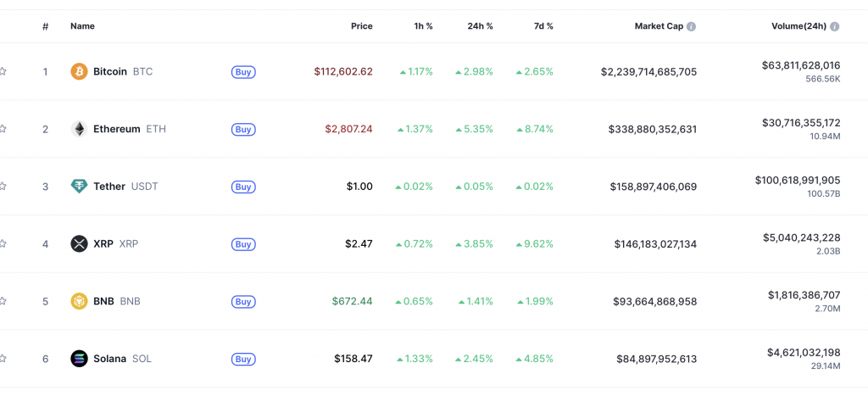Click the Tether coin logo
This screenshot has height=402, width=868.
79,187
